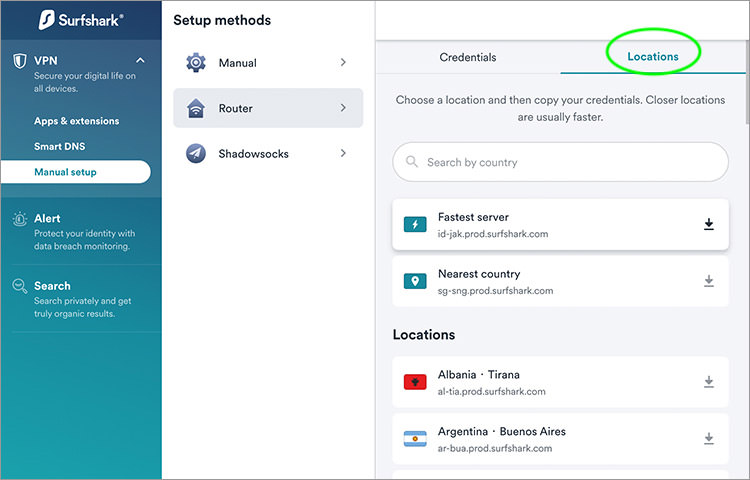
Task: Click the Alert siren icon
Action: [20, 219]
